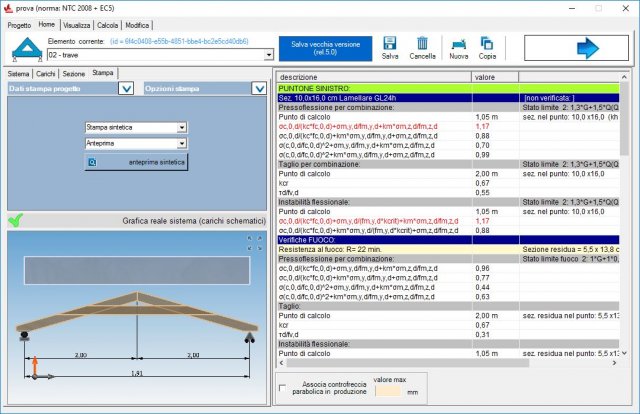Viewport: 640px width, 414px height.
Task: Click the Copia duplicate icon
Action: 487,43
